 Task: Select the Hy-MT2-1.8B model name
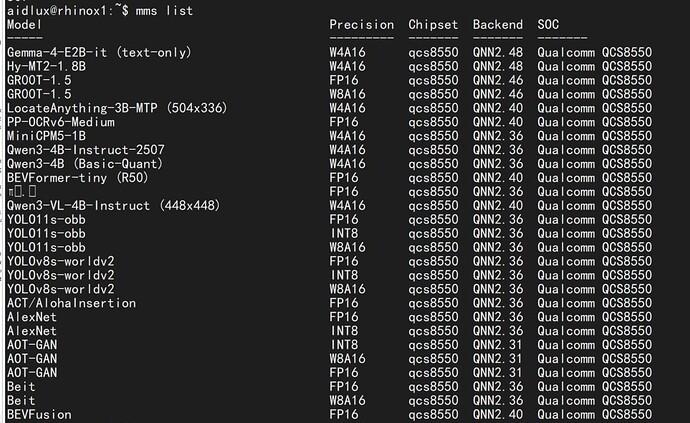pyautogui.click(x=47, y=66)
